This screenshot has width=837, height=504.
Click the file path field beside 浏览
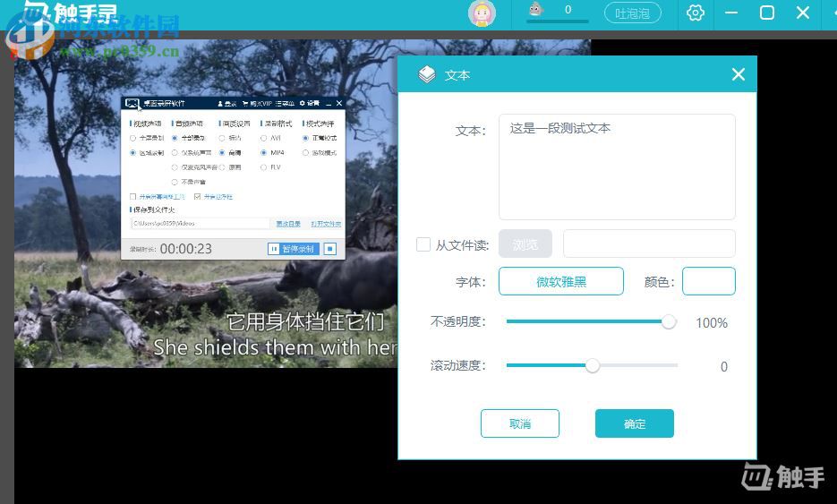click(649, 244)
